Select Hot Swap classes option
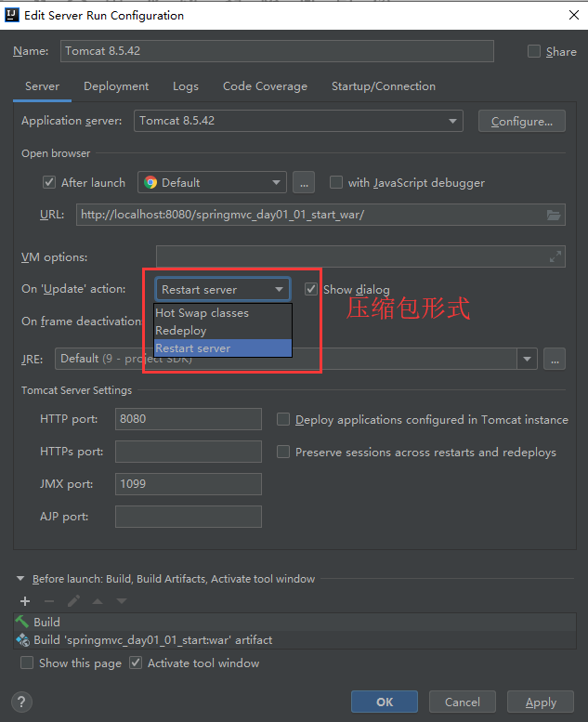 tap(223, 312)
